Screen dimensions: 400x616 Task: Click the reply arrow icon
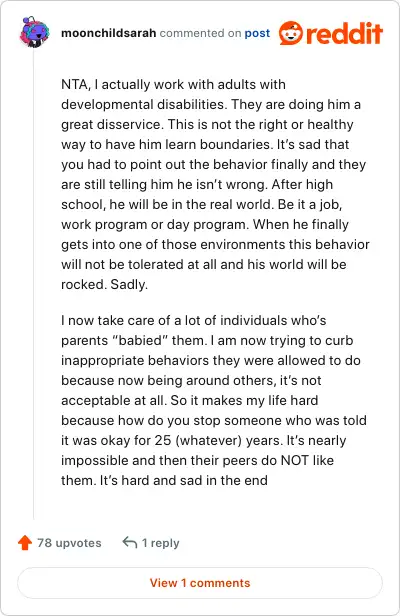pos(130,542)
